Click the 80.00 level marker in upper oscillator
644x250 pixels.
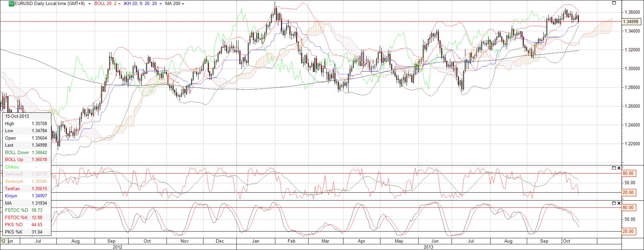pos(628,173)
